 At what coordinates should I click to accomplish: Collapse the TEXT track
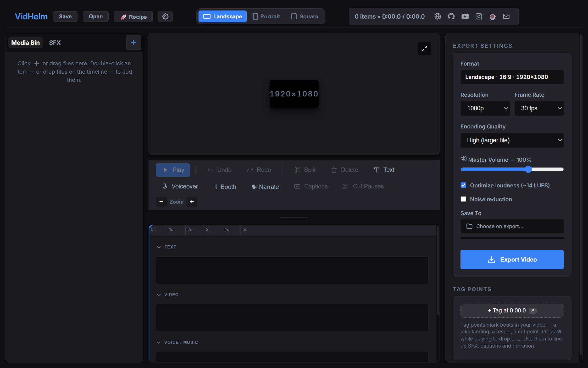(159, 247)
